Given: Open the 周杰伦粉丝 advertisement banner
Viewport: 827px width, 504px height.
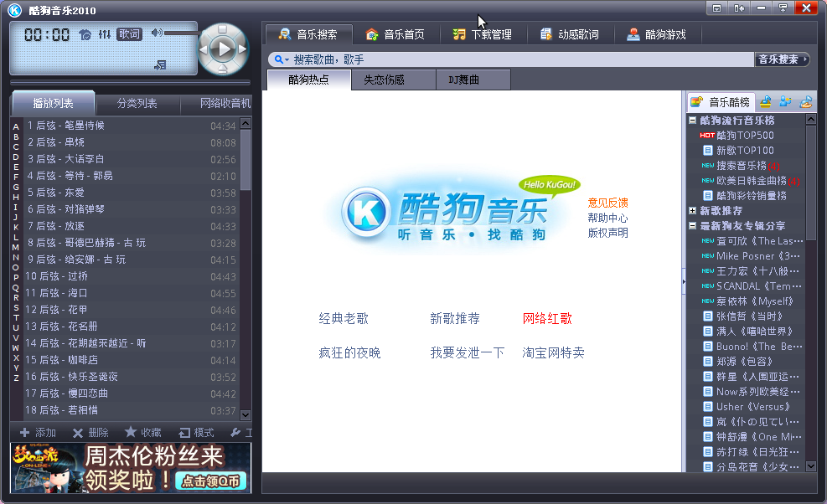Looking at the screenshot, I should point(130,468).
